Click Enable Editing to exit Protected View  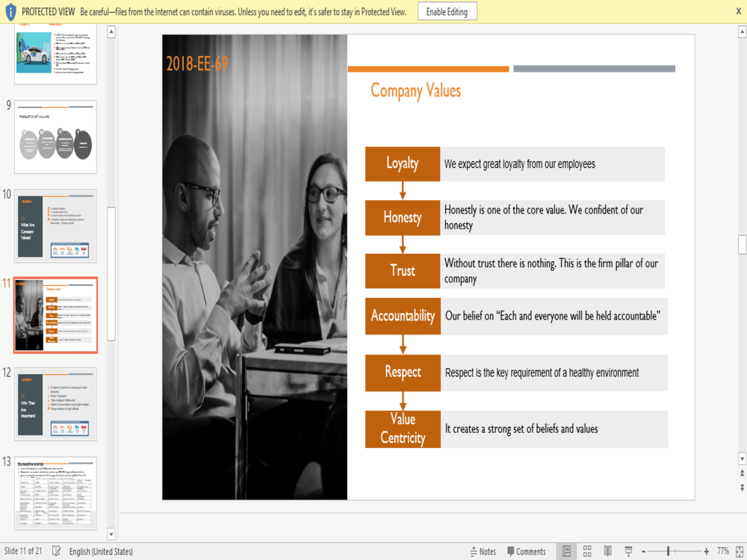click(x=447, y=11)
